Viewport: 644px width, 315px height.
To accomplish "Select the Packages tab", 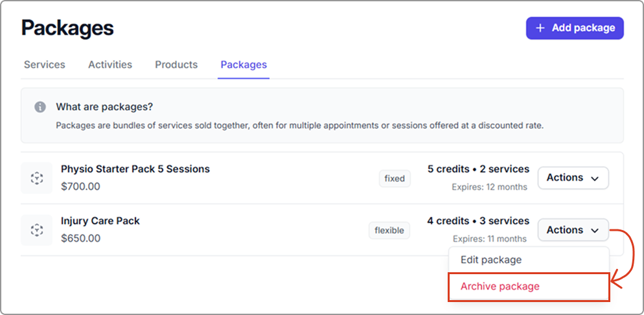I will click(244, 65).
